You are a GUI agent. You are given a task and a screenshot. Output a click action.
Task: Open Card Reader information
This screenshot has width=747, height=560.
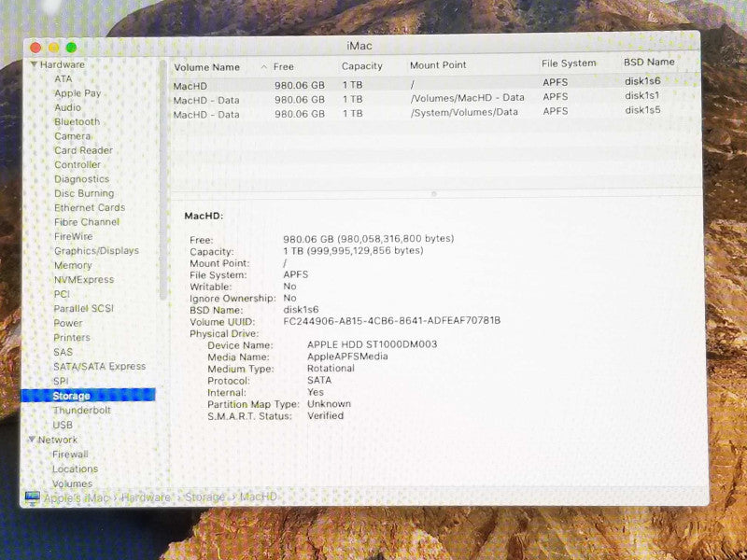tap(83, 150)
